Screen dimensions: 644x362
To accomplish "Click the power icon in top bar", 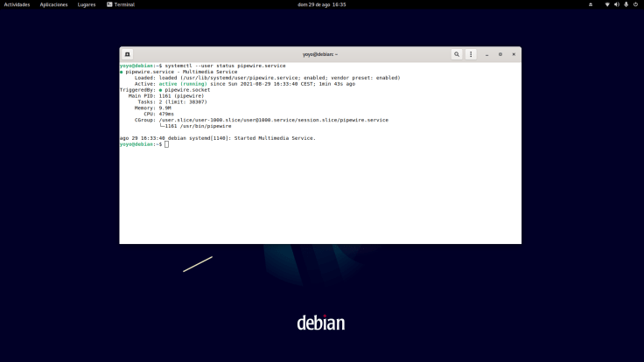I will pyautogui.click(x=636, y=4).
